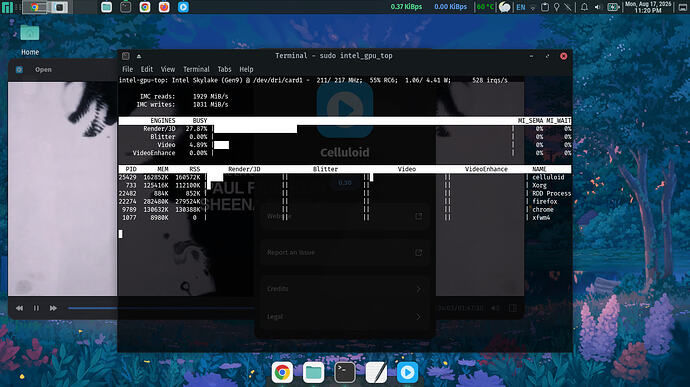Click the location pin tray icon
This screenshot has width=690, height=387.
[557, 7]
